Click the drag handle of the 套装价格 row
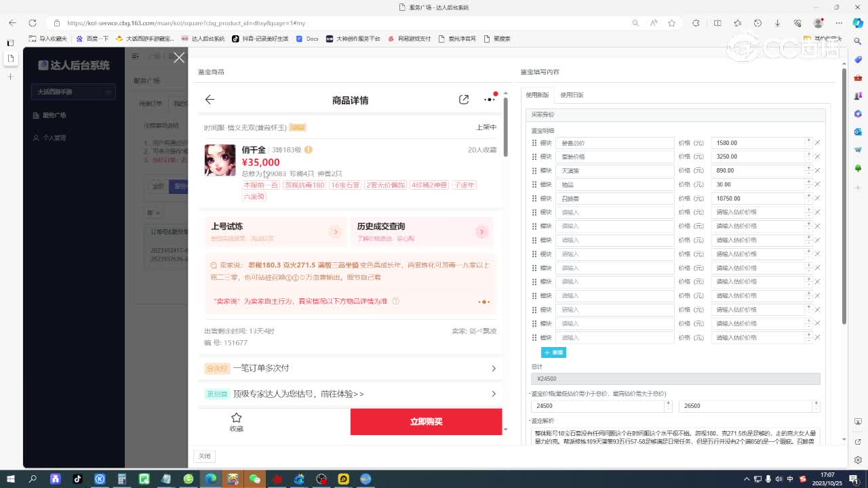This screenshot has width=868, height=488. pyautogui.click(x=534, y=157)
